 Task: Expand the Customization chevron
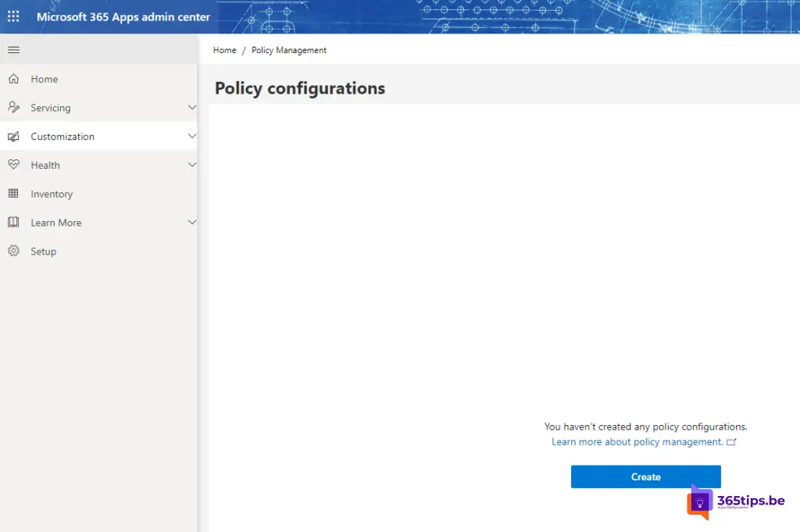coord(192,136)
